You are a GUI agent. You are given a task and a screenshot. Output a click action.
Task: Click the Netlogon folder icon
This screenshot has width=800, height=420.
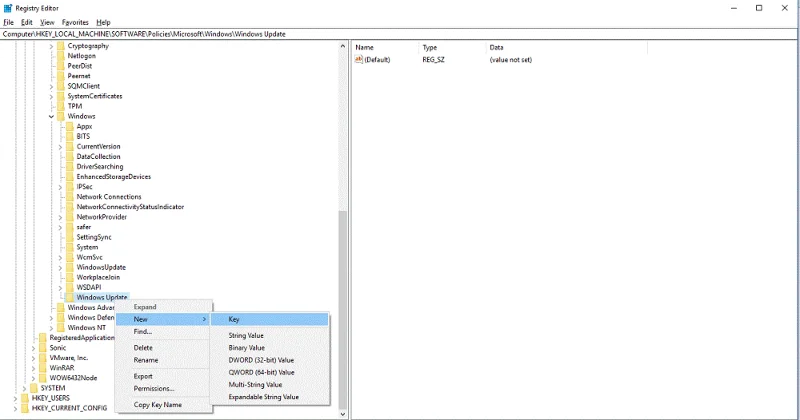[61, 56]
